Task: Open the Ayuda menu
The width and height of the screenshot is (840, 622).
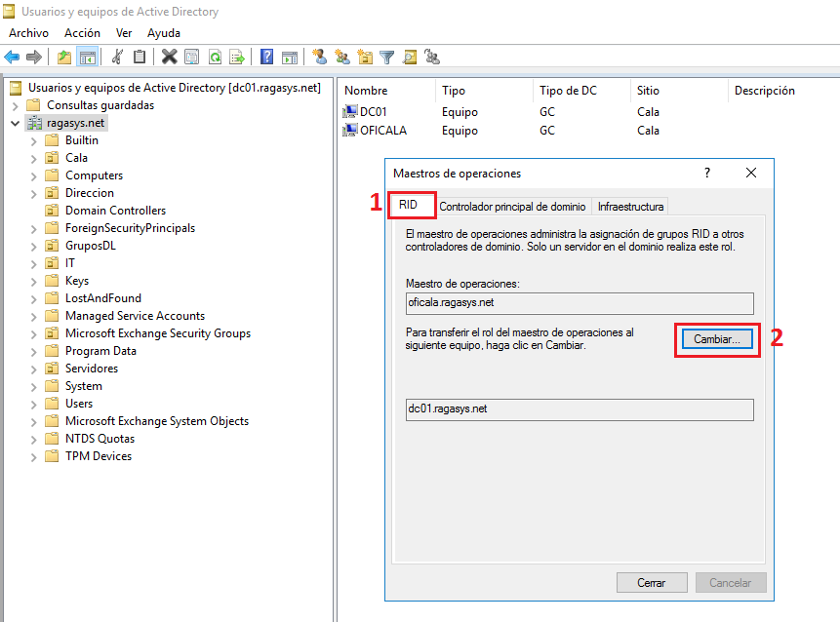Action: [163, 33]
